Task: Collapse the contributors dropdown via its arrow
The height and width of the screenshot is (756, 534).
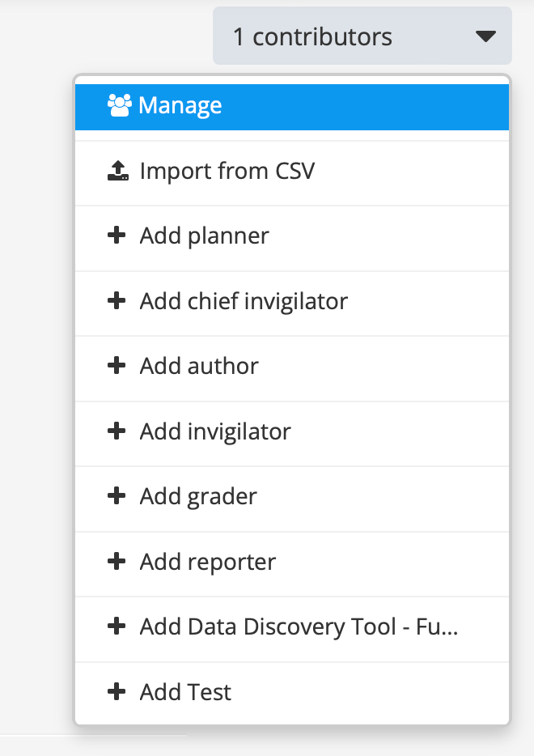Action: pos(485,36)
